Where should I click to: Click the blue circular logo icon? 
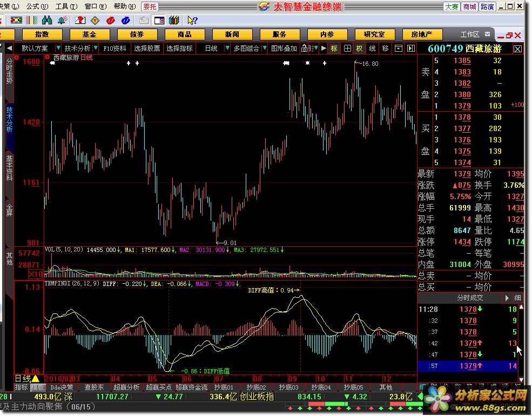point(125,21)
